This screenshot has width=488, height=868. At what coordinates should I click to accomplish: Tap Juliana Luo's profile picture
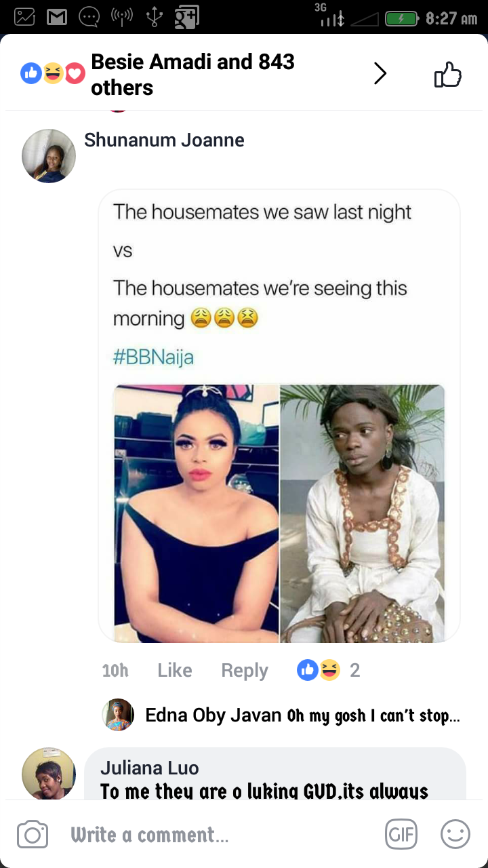click(x=49, y=774)
